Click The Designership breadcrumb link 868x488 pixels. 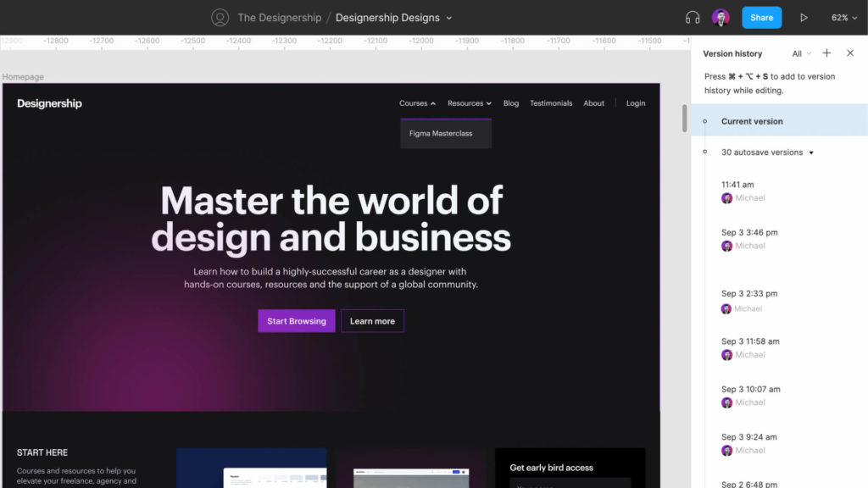pyautogui.click(x=279, y=17)
